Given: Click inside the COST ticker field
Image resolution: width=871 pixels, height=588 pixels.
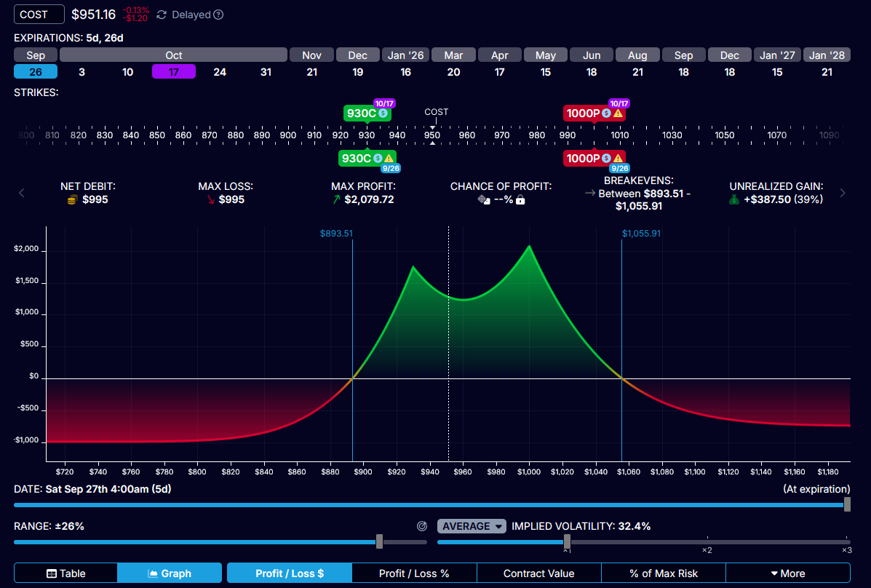Looking at the screenshot, I should coord(39,14).
